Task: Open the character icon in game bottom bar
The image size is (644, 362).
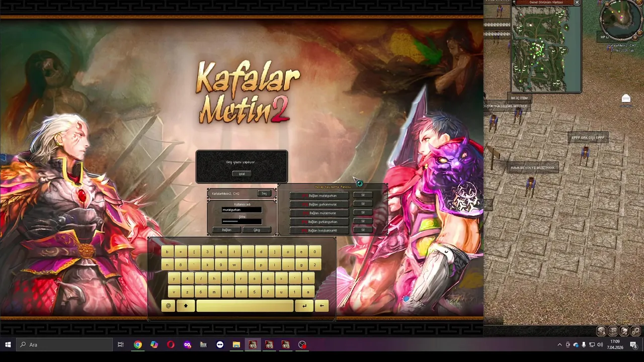Action: coord(601,331)
